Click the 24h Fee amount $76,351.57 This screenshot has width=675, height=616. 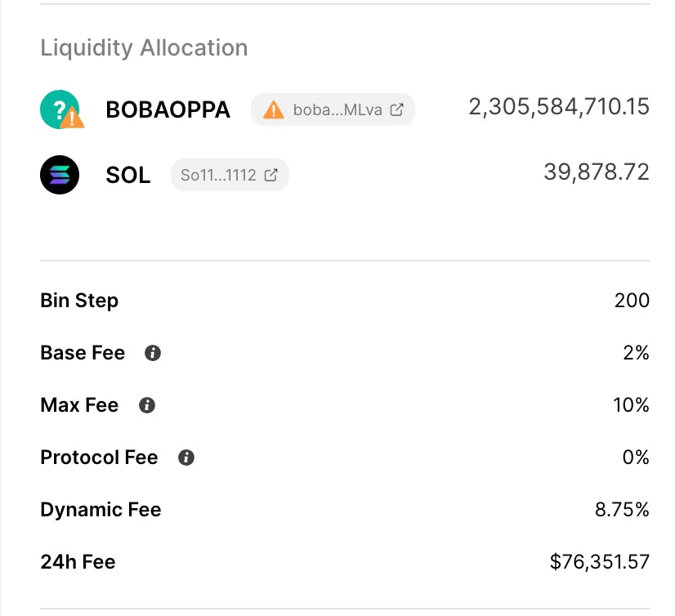[x=600, y=562]
